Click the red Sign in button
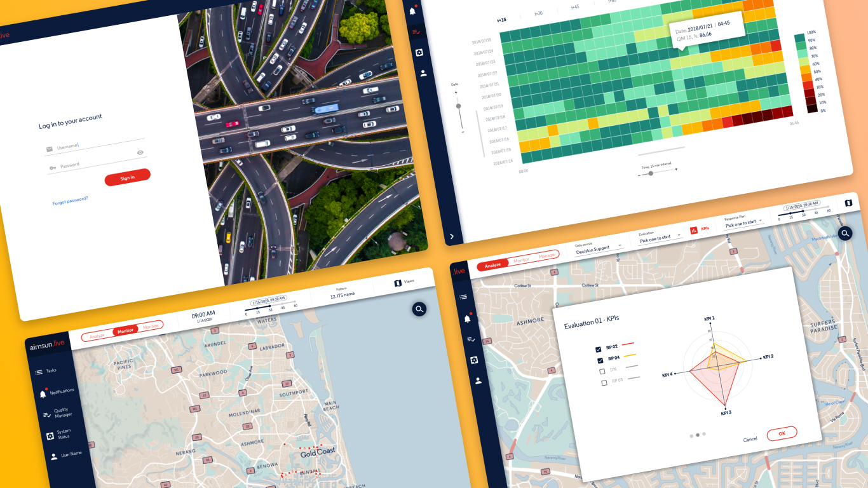The width and height of the screenshot is (868, 488). tap(128, 177)
